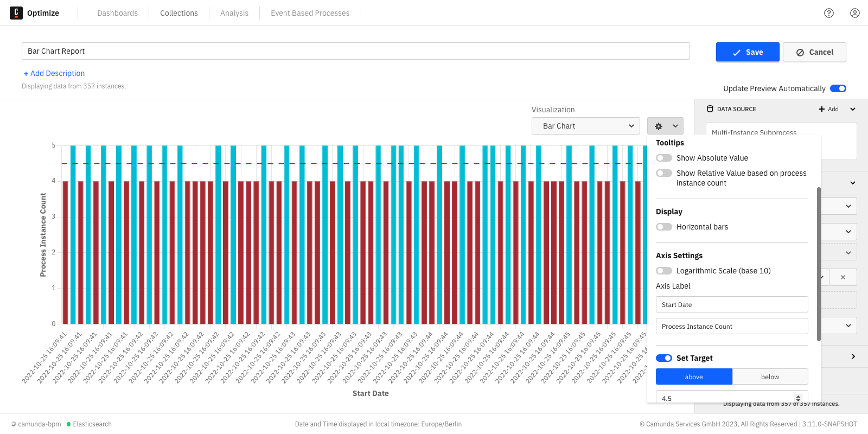This screenshot has height=434, width=868.
Task: Switch to Analysis tab
Action: point(234,13)
